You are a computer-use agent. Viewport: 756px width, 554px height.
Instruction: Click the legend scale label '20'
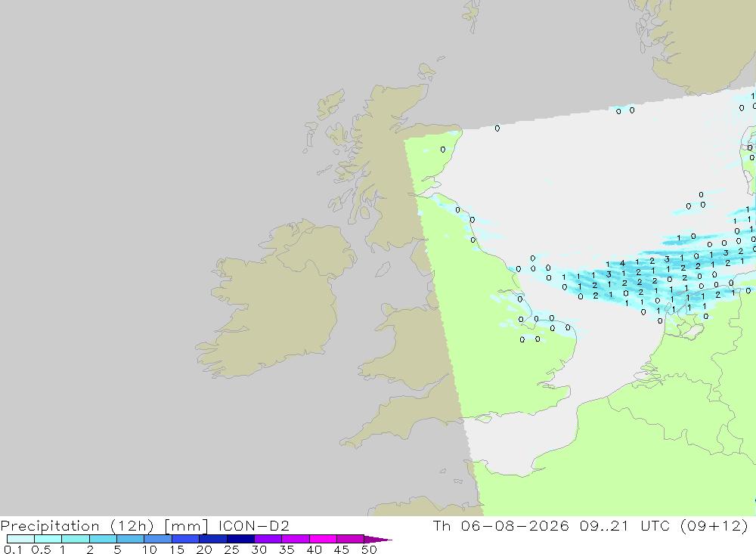coord(204,549)
